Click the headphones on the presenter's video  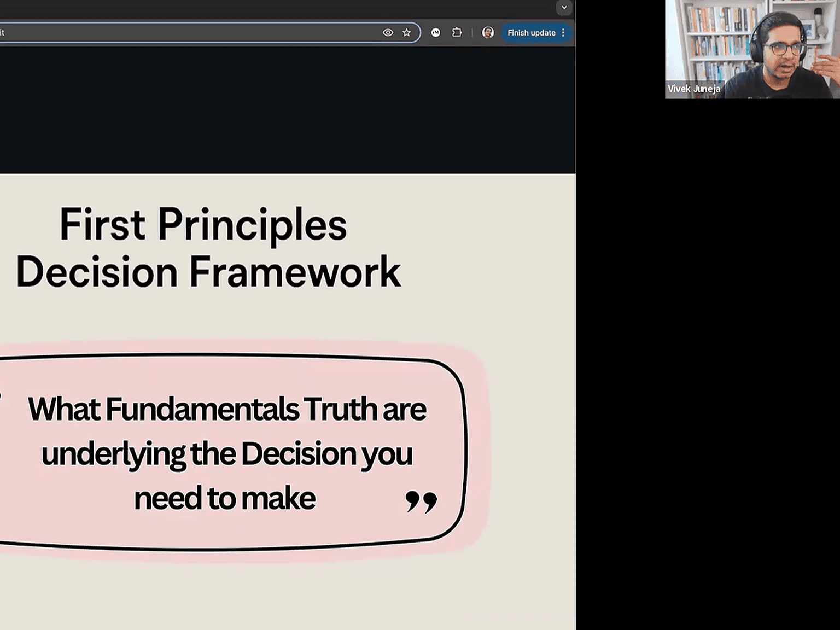click(757, 46)
